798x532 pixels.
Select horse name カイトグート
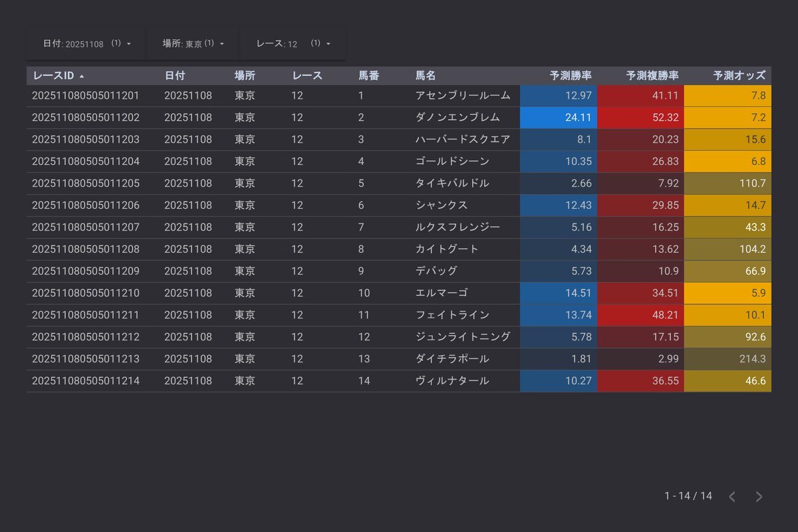point(447,249)
